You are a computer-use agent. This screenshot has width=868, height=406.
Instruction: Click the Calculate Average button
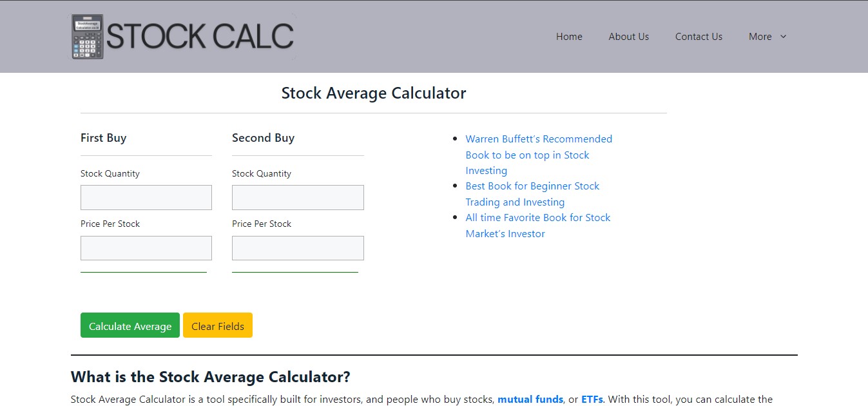click(x=130, y=325)
